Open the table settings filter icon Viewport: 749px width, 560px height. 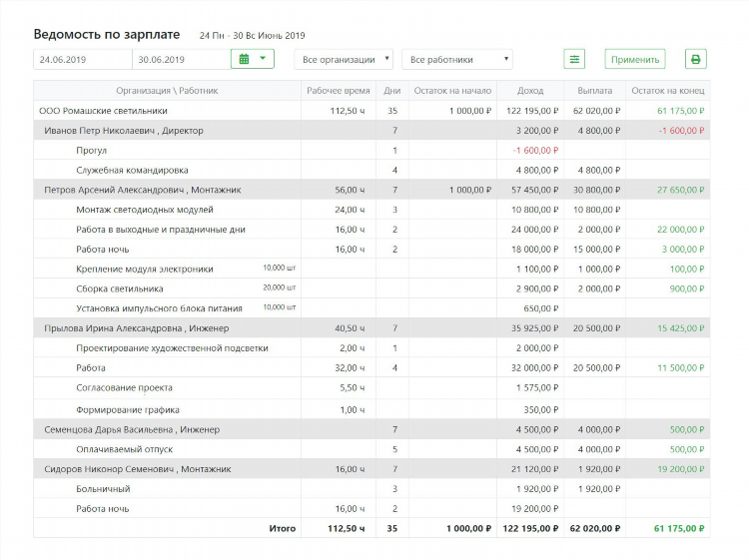[574, 59]
